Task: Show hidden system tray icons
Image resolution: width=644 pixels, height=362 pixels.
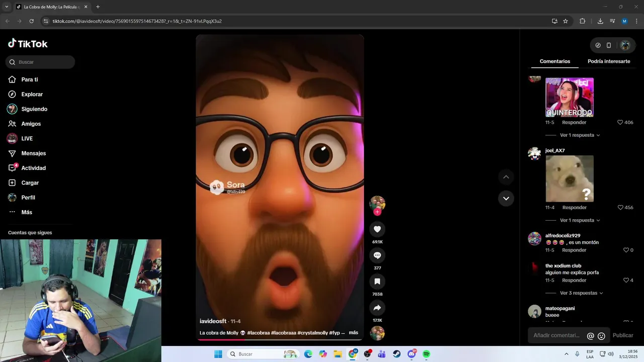Action: pos(567,354)
